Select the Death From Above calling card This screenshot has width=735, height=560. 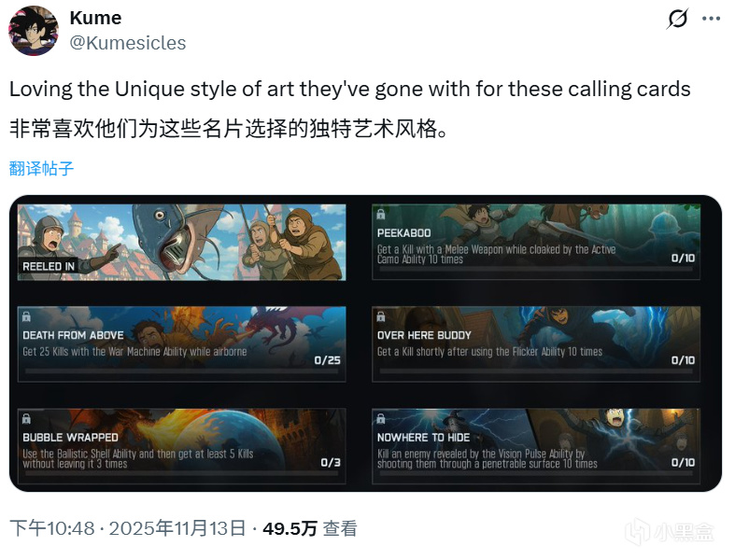click(x=182, y=344)
